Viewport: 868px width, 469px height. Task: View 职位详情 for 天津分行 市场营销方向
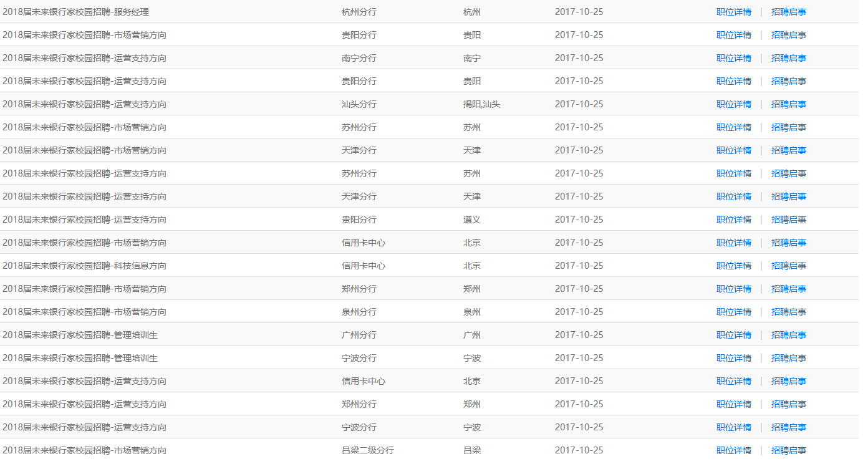[x=733, y=150]
